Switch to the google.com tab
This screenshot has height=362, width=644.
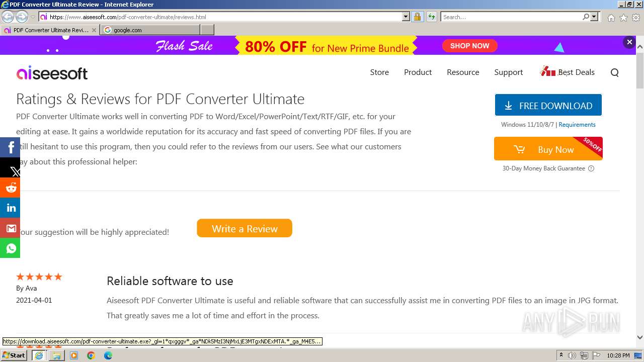click(150, 30)
